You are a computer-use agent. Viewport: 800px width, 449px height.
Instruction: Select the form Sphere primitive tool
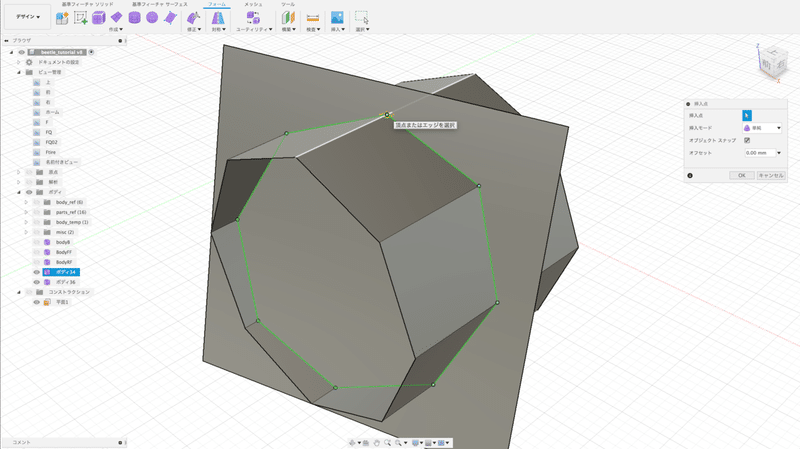(x=152, y=18)
